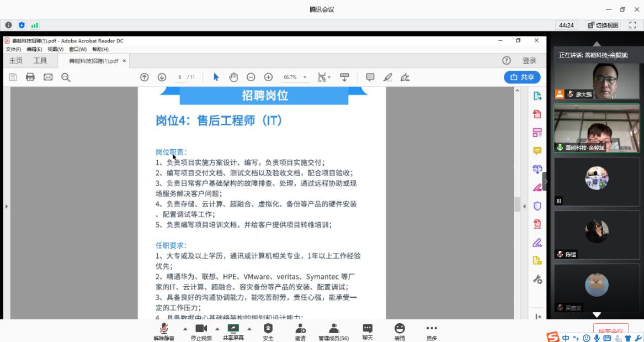Click 切换视图 to switch view

tap(604, 25)
